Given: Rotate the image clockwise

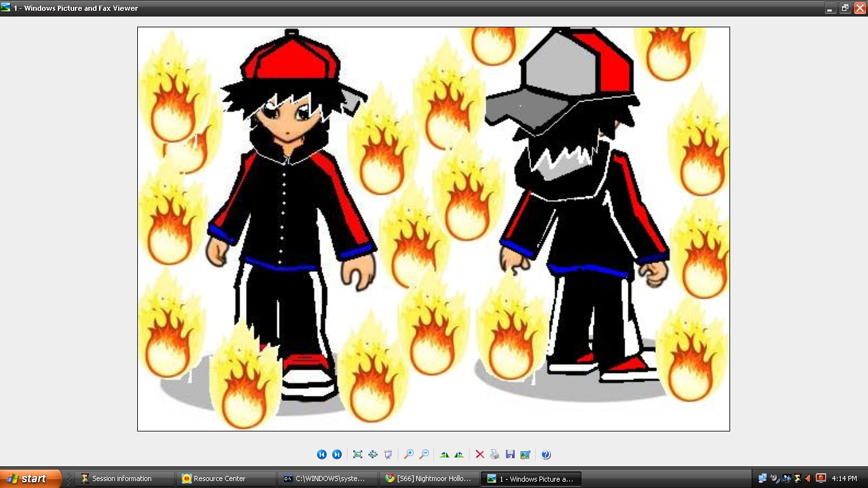Looking at the screenshot, I should [x=444, y=454].
